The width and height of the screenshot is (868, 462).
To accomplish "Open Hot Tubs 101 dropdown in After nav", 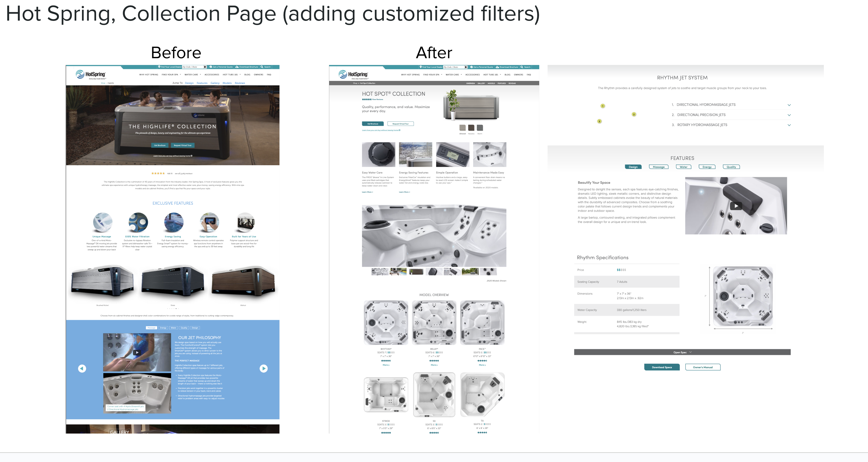I will click(x=492, y=75).
